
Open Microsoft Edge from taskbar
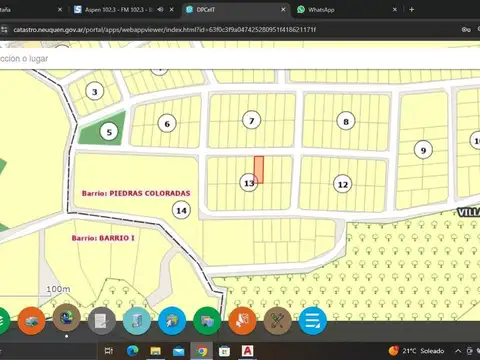pos(133,351)
